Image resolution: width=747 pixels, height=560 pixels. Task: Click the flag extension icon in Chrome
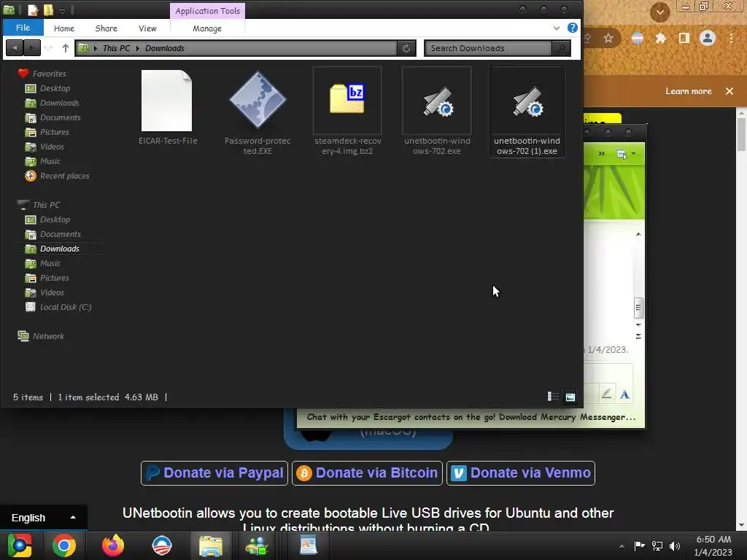point(637,38)
